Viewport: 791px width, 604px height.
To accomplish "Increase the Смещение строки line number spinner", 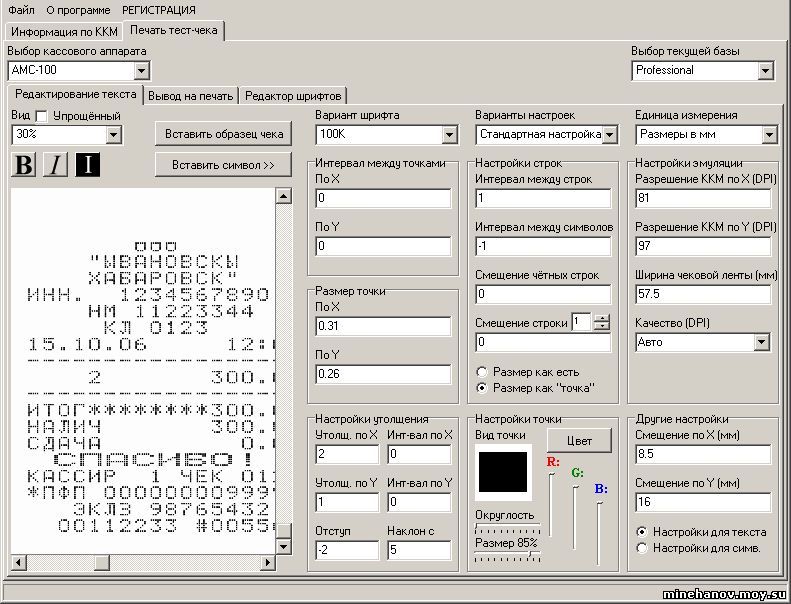I will point(601,318).
